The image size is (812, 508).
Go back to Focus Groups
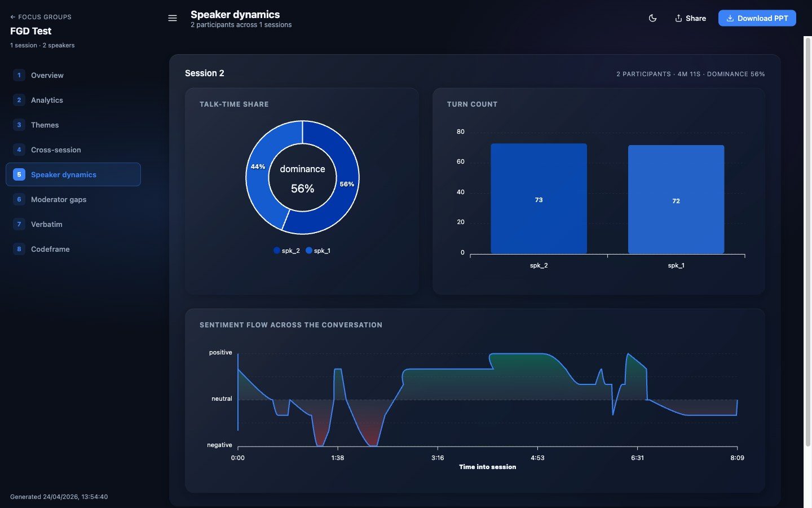pos(41,17)
